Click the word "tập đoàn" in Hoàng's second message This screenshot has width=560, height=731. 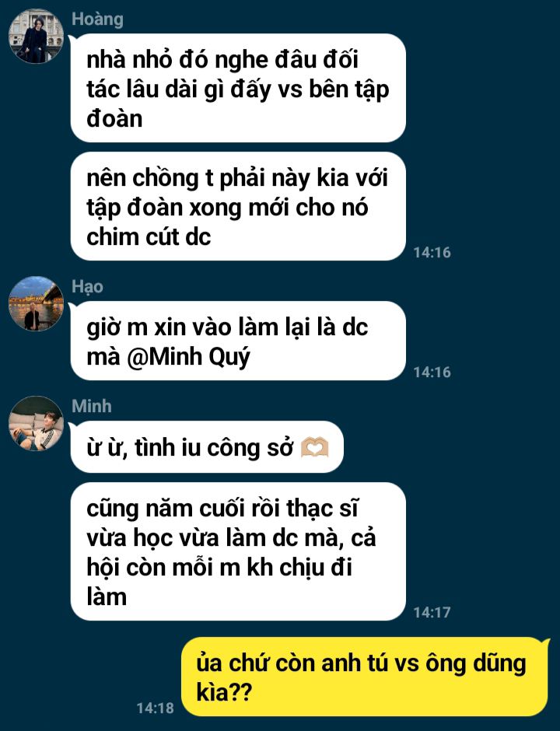coord(135,208)
